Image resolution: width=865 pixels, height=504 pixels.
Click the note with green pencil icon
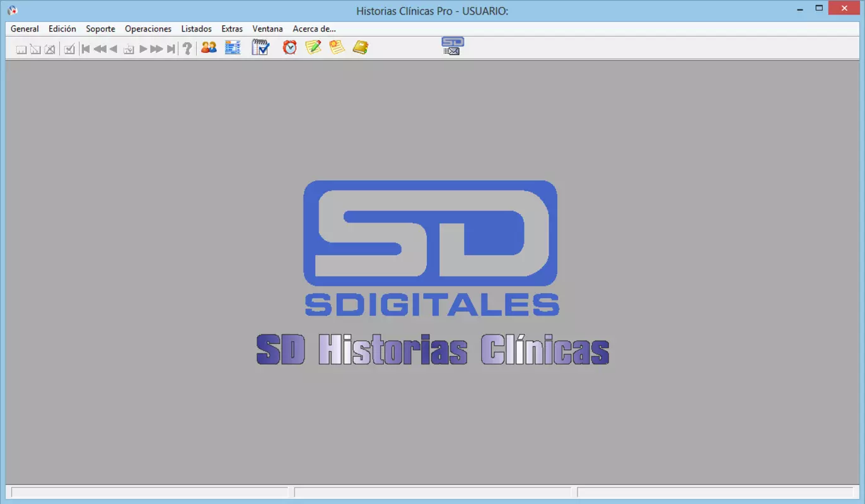tap(313, 47)
